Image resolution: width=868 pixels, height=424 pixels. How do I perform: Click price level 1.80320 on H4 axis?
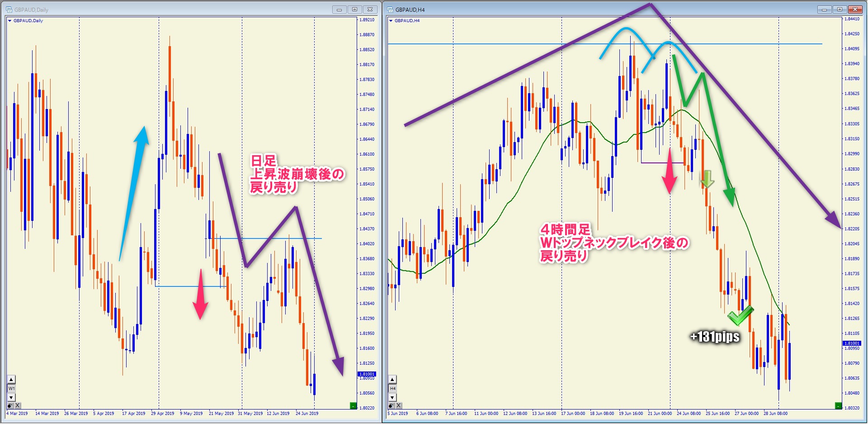852,408
